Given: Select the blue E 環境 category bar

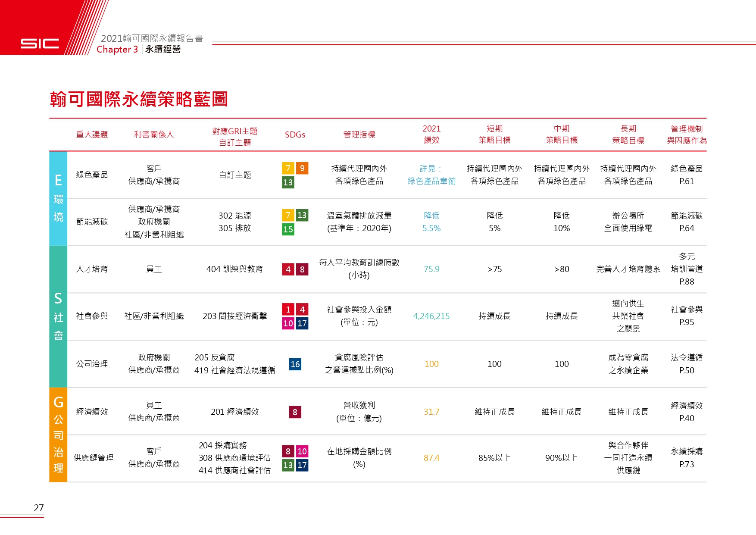Looking at the screenshot, I should (58, 198).
